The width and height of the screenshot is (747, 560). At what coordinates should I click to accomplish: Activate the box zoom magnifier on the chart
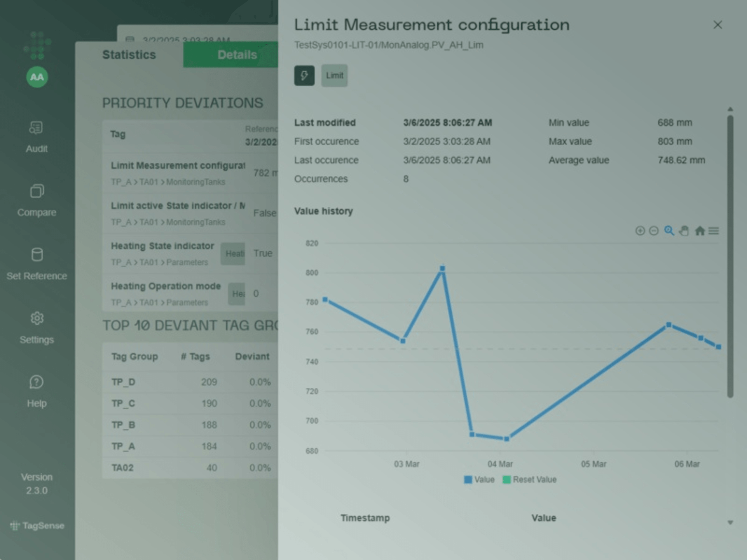click(669, 231)
